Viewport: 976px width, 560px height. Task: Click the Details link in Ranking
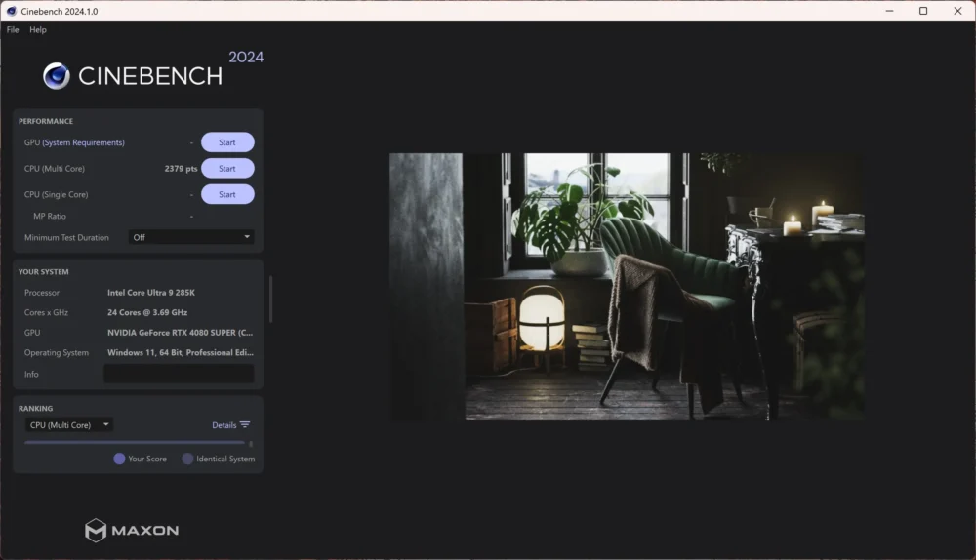pos(224,425)
